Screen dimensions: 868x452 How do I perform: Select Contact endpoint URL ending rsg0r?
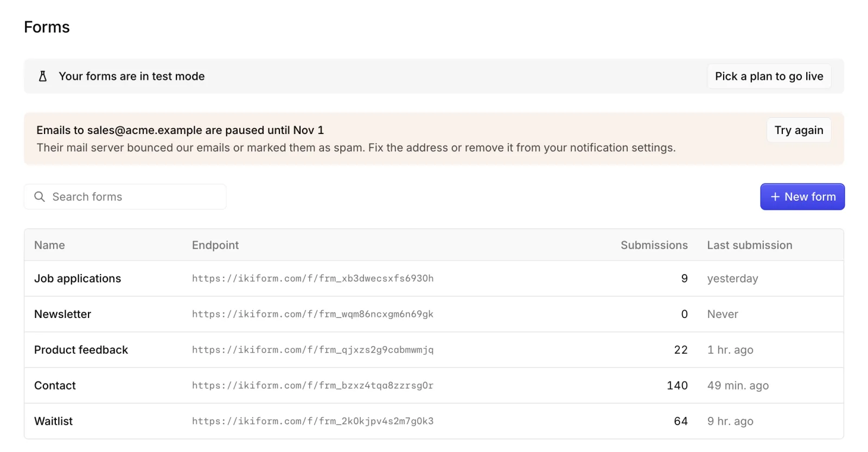coord(312,386)
